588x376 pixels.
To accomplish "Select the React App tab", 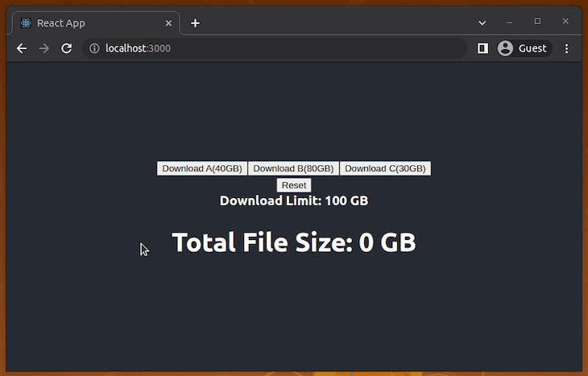I will [x=89, y=23].
